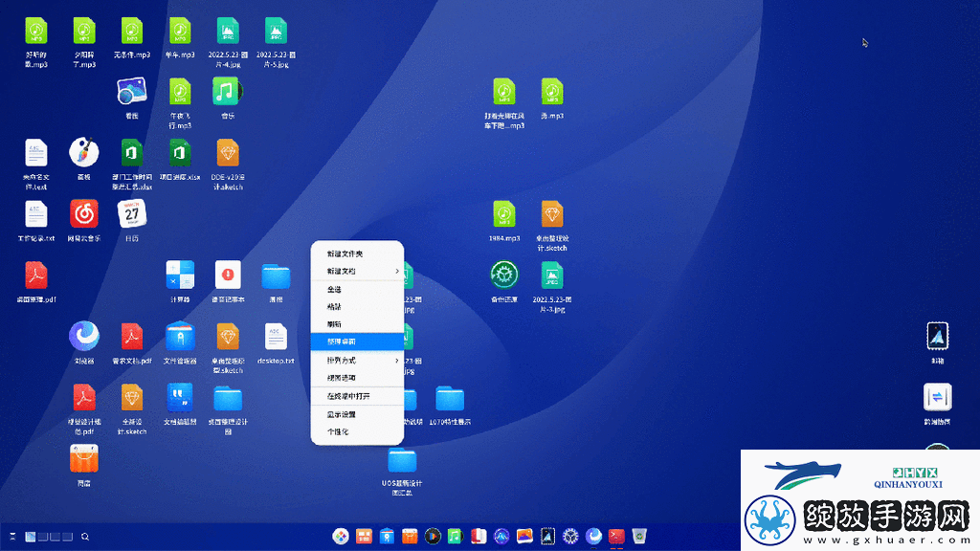Image resolution: width=980 pixels, height=551 pixels.
Task: Open the System Settings gear dock icon
Action: (570, 536)
